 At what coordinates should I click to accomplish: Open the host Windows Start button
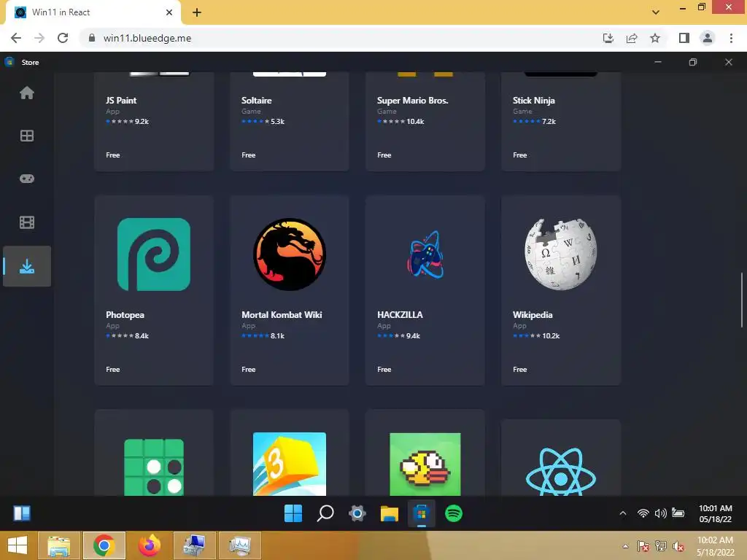(x=18, y=545)
